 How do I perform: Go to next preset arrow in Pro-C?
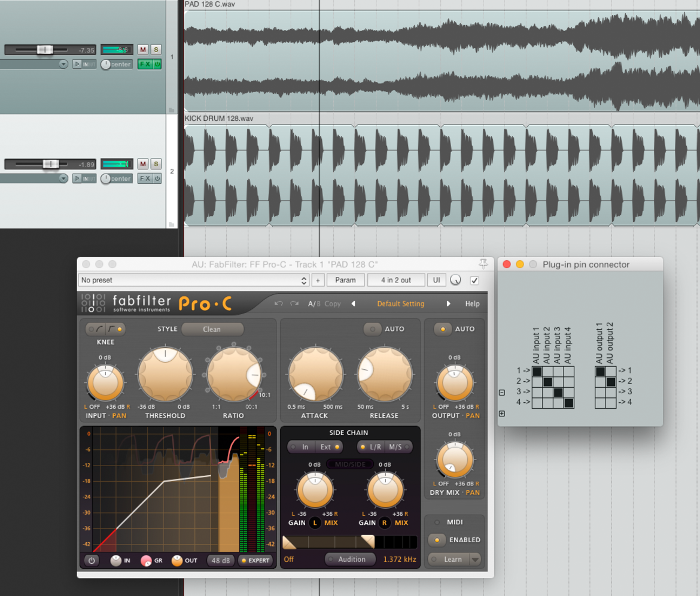click(449, 303)
